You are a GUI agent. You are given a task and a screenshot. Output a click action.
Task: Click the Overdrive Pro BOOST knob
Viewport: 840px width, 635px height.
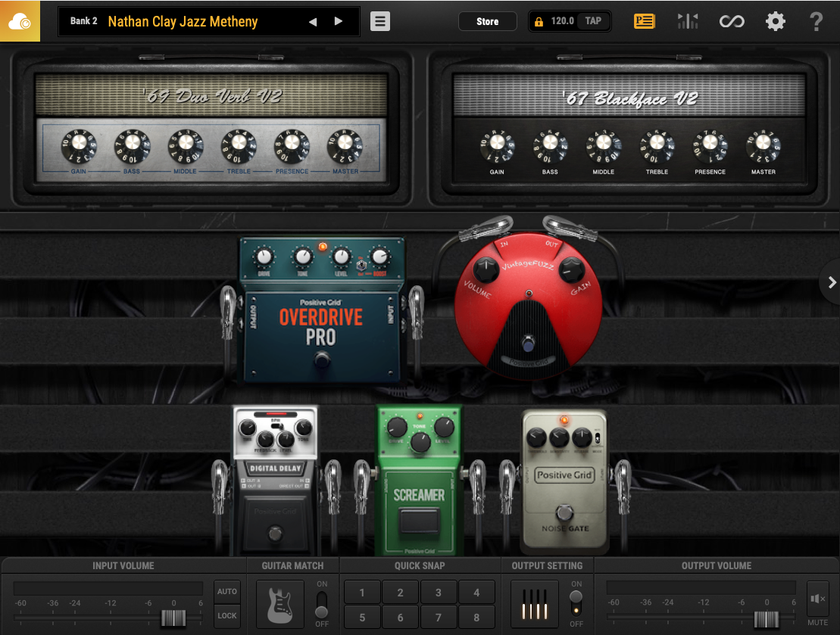(x=379, y=257)
